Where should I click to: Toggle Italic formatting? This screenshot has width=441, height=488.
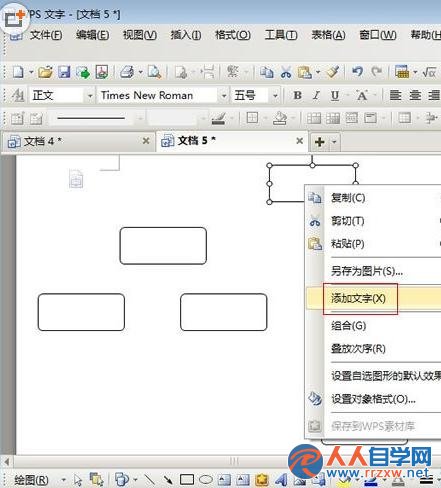pos(316,96)
